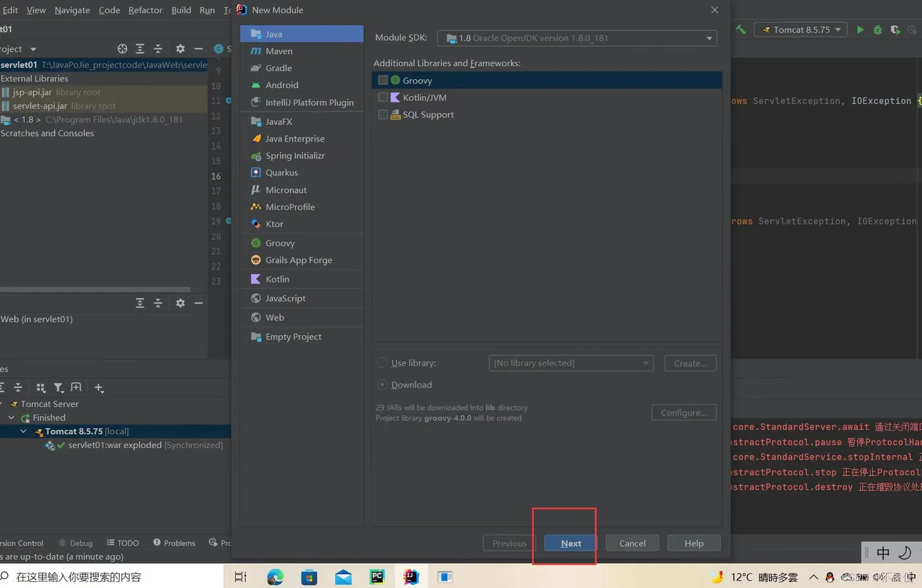This screenshot has width=922, height=588.
Task: Click locate target icon in Project panel
Action: 122,49
